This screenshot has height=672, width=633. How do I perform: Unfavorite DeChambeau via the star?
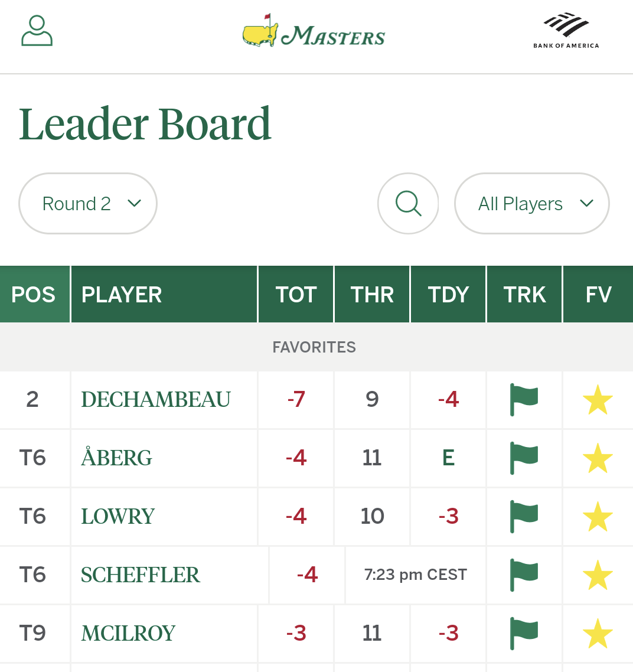598,399
